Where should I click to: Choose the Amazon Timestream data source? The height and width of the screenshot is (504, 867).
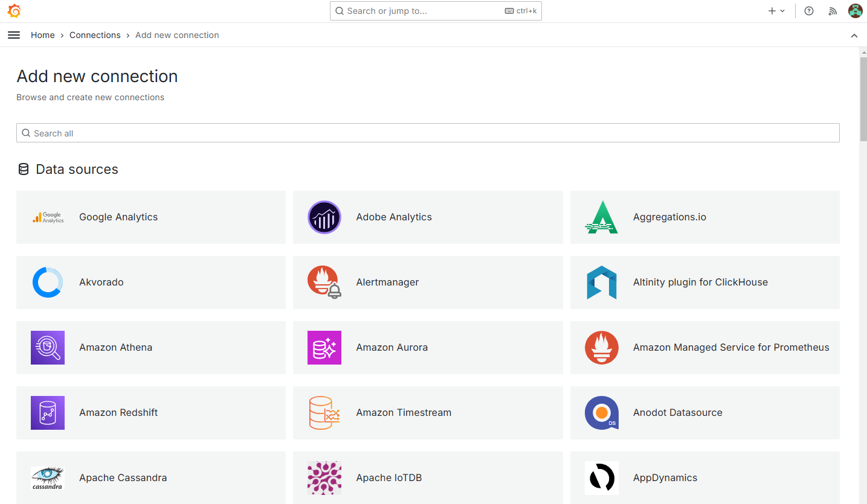[428, 413]
